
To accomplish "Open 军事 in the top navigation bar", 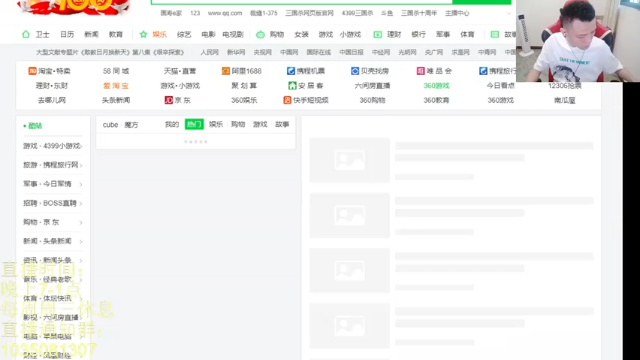I will [443, 35].
